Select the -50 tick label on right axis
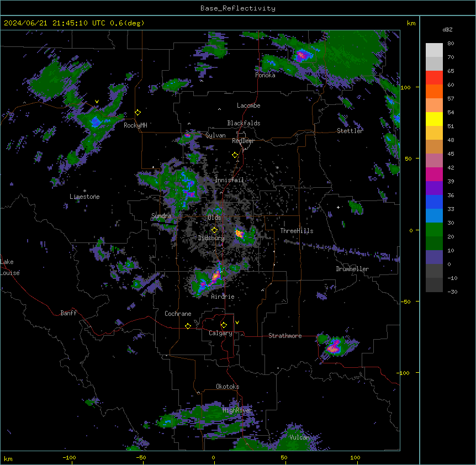Image resolution: width=476 pixels, height=465 pixels. click(x=405, y=302)
